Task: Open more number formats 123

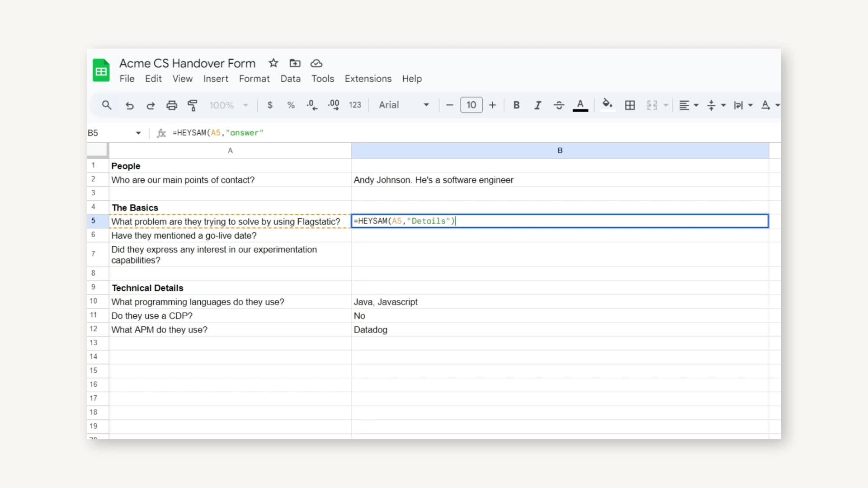Action: point(355,105)
